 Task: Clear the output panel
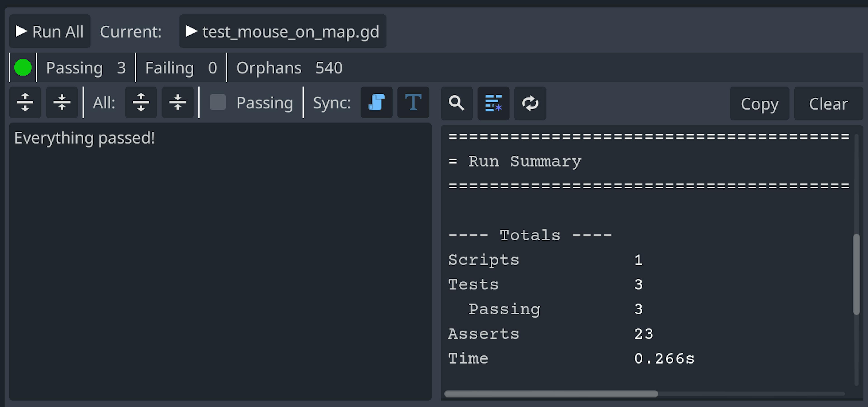point(828,104)
